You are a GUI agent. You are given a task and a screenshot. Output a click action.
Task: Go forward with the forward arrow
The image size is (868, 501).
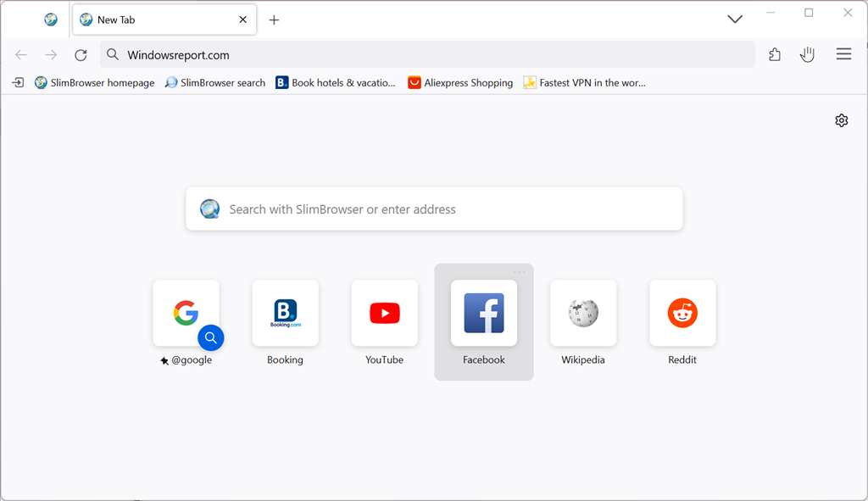51,54
